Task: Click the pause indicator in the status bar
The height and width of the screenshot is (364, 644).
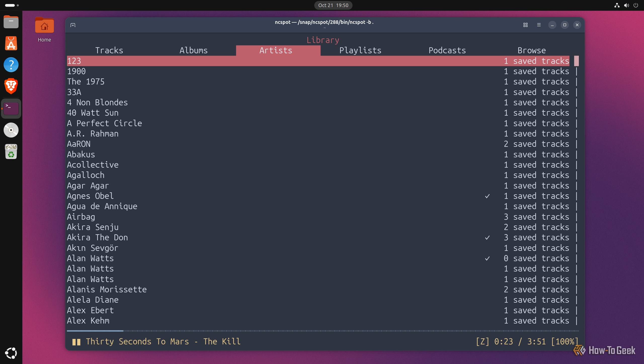Action: 76,342
